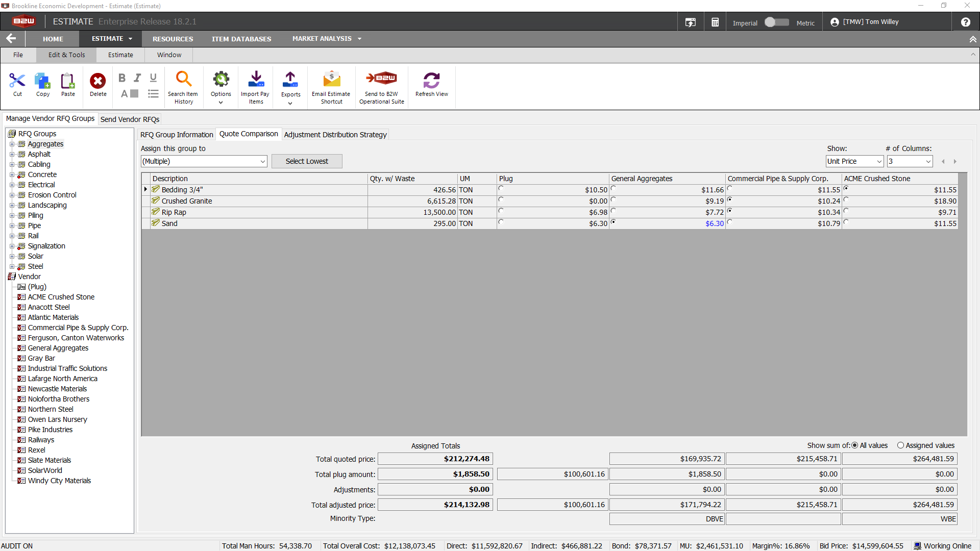Click the Working Online status icon
The height and width of the screenshot is (551, 980).
pos(918,545)
